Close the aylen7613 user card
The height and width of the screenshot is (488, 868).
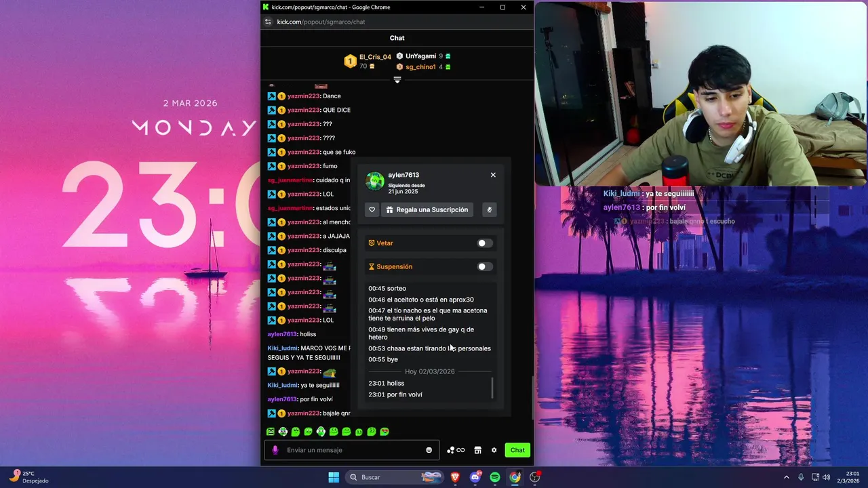pos(493,175)
